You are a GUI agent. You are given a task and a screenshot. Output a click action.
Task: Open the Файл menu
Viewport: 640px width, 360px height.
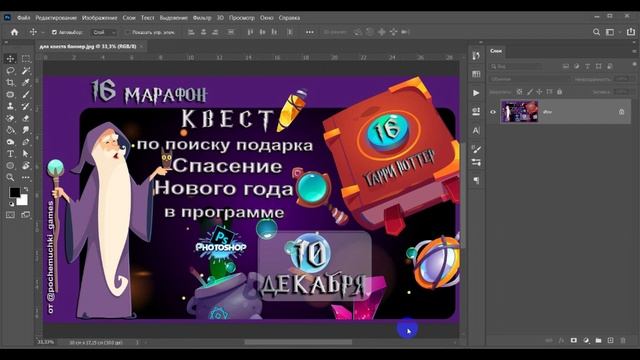pos(24,18)
